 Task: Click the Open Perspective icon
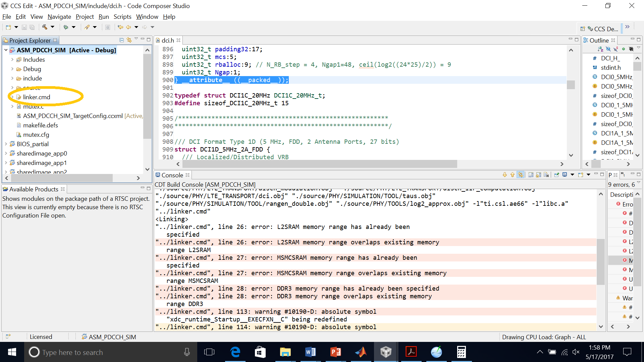[x=583, y=29]
